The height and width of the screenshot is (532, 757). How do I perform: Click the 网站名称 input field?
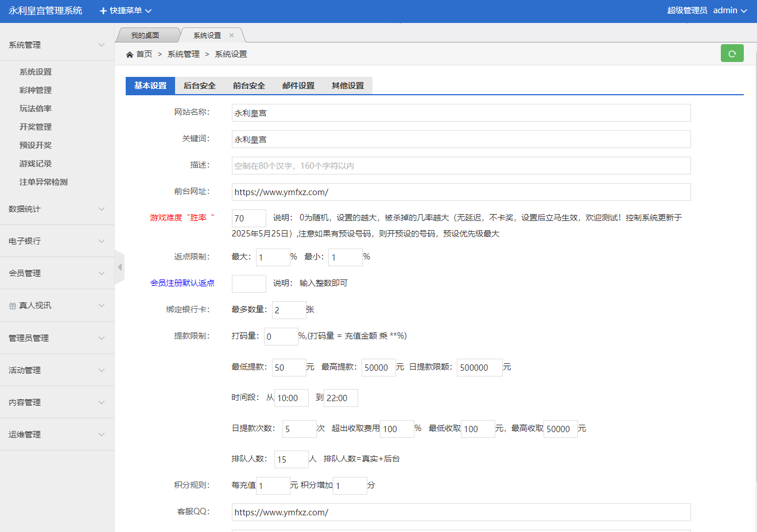click(461, 113)
